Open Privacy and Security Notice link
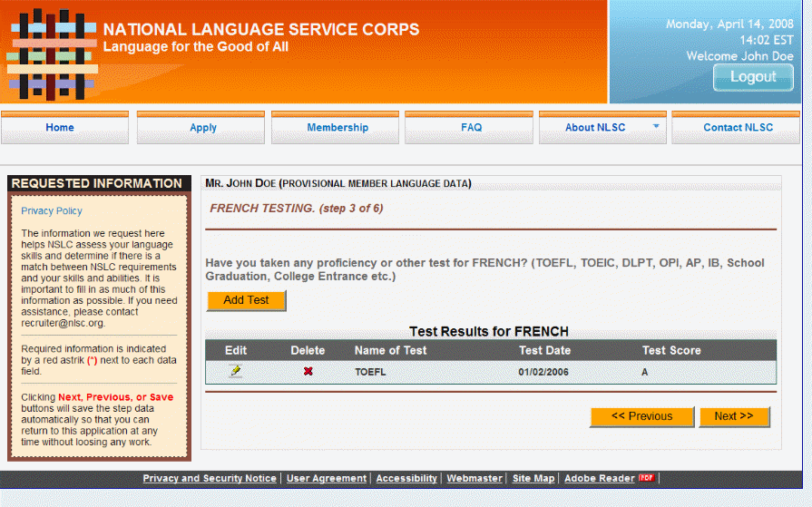812x507 pixels. click(x=210, y=478)
